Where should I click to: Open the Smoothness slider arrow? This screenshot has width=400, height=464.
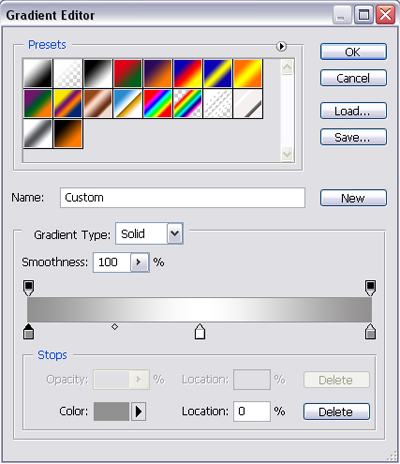pyautogui.click(x=139, y=262)
